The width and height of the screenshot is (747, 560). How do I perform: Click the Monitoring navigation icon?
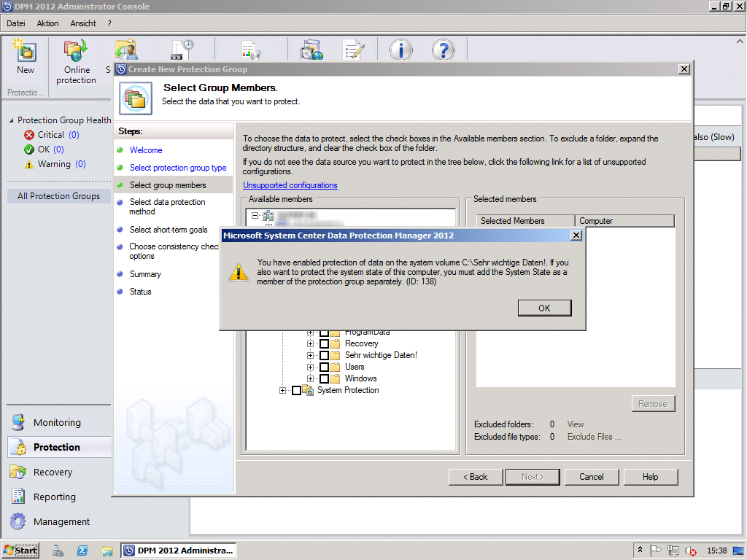18,422
